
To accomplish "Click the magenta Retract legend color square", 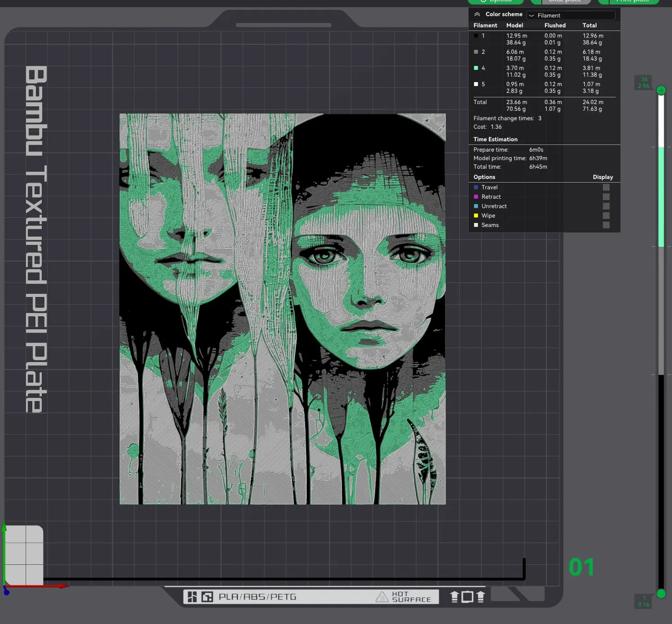I will point(476,197).
